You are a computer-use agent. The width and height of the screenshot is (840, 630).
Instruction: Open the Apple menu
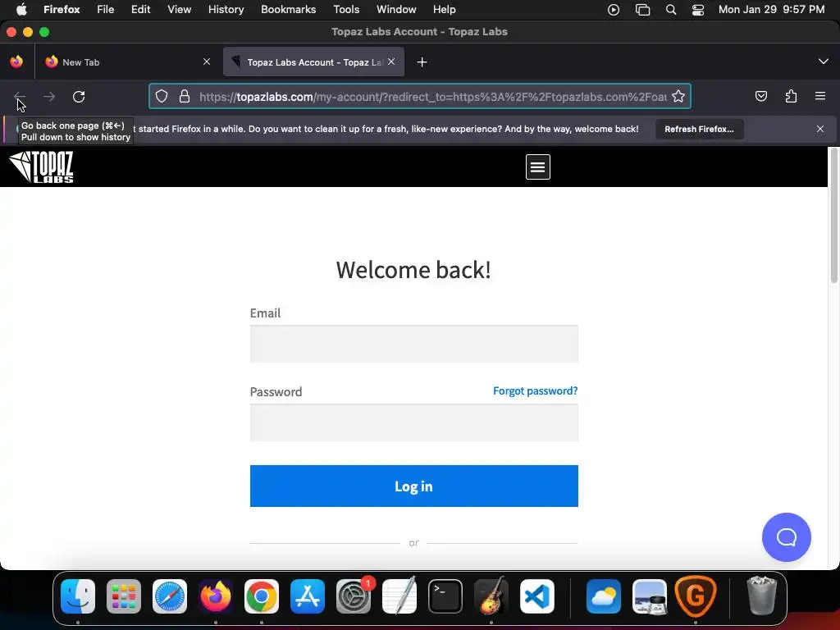(21, 10)
